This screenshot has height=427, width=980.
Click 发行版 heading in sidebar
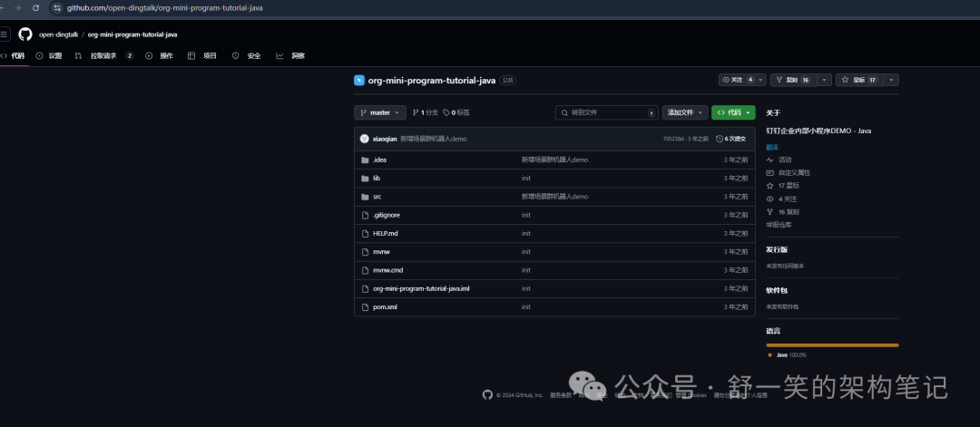pyautogui.click(x=777, y=249)
